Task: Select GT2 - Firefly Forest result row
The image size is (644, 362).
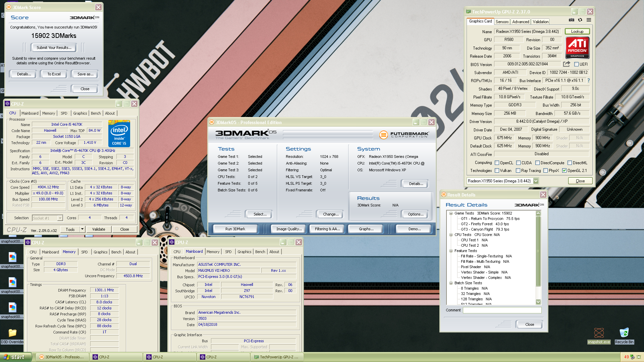Action: tap(485, 224)
